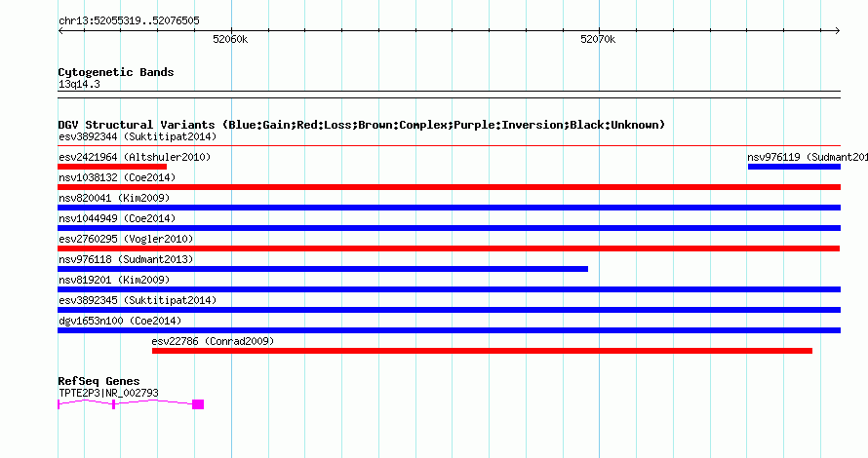Open the TPTE2P3|NR_002793 gene label
Image resolution: width=868 pixels, height=458 pixels.
108,394
